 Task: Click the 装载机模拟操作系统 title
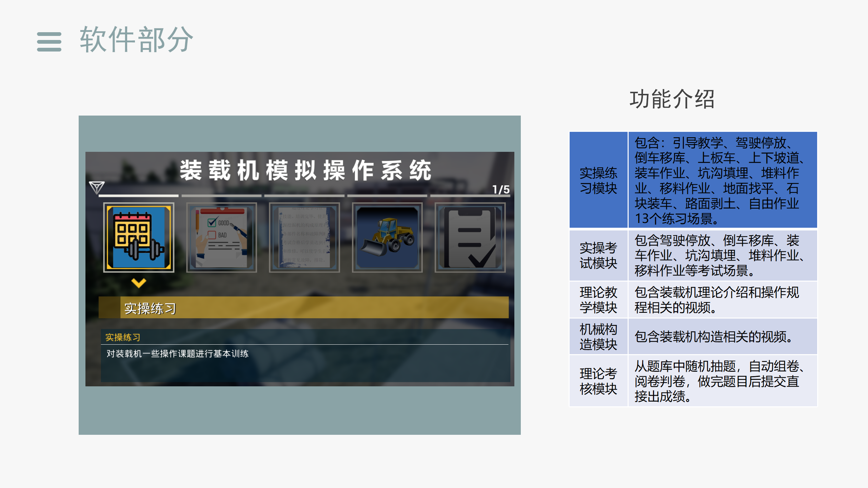tap(305, 170)
